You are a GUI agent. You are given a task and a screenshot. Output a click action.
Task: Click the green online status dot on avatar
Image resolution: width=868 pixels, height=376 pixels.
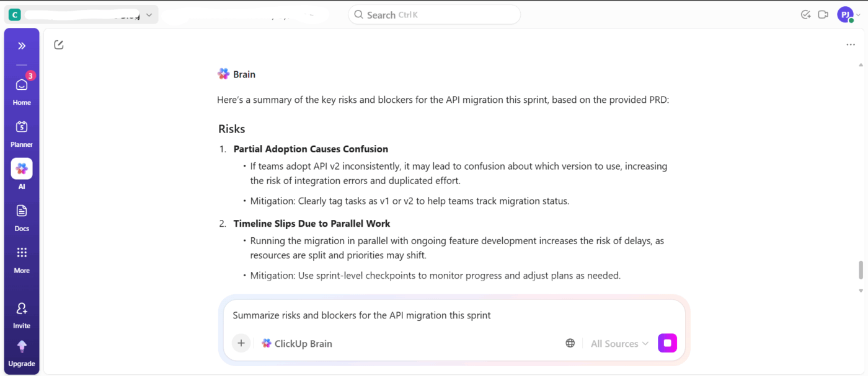(x=852, y=19)
